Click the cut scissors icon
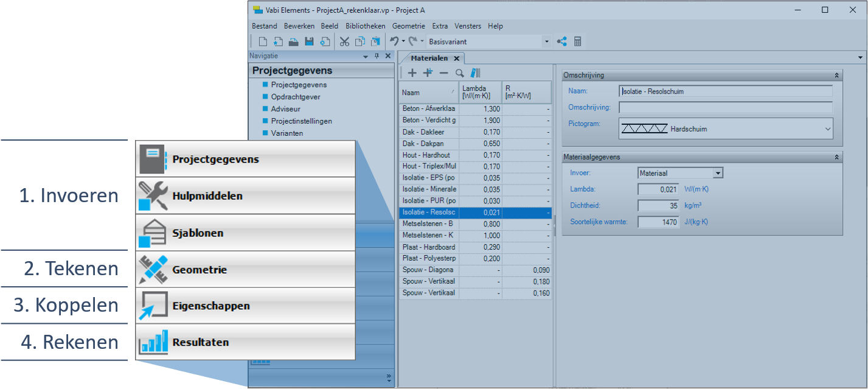Viewport: 868px width, 389px height. click(x=344, y=41)
